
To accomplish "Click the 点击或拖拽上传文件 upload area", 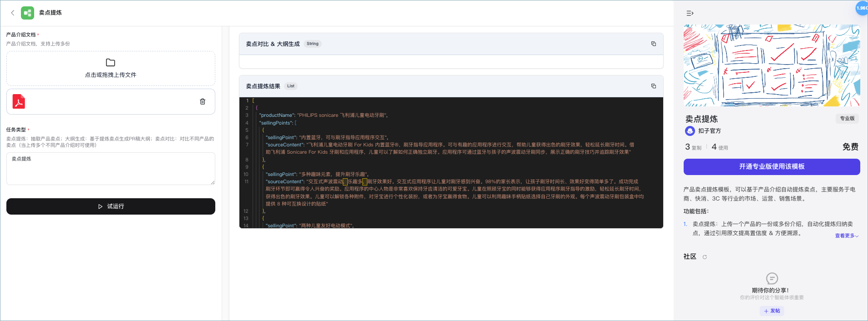I will pos(111,69).
